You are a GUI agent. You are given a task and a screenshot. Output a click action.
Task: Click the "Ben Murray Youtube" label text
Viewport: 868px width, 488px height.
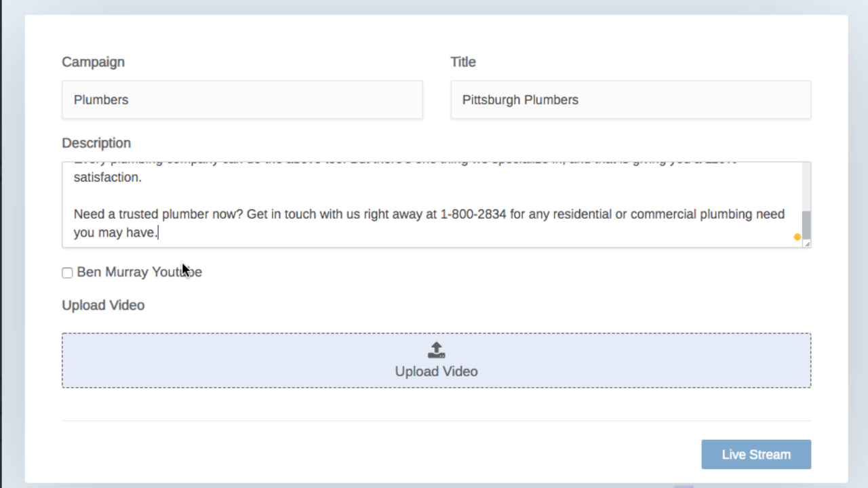coord(140,272)
